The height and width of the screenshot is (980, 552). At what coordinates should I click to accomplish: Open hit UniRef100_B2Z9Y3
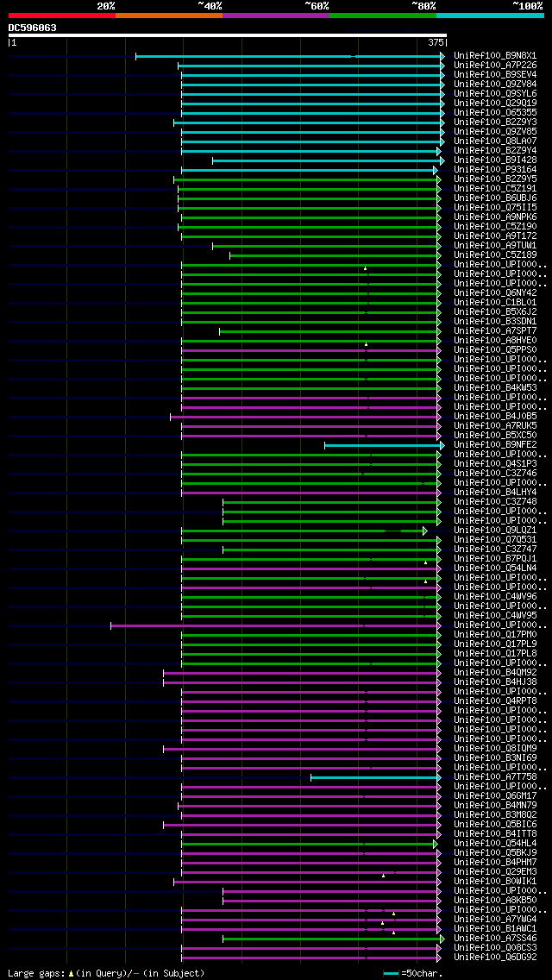[x=495, y=122]
